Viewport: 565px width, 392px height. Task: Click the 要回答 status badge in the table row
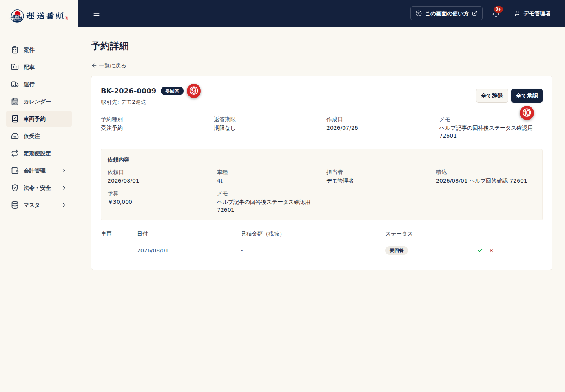397,250
